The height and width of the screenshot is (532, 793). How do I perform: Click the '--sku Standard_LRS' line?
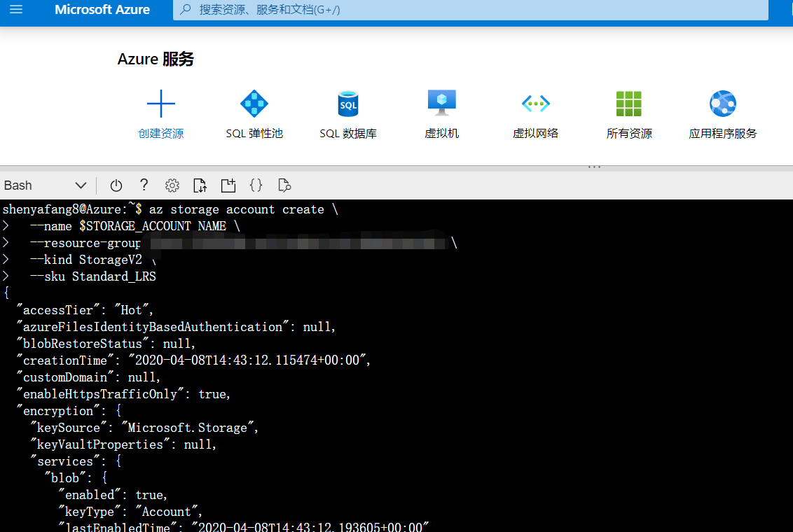point(93,276)
